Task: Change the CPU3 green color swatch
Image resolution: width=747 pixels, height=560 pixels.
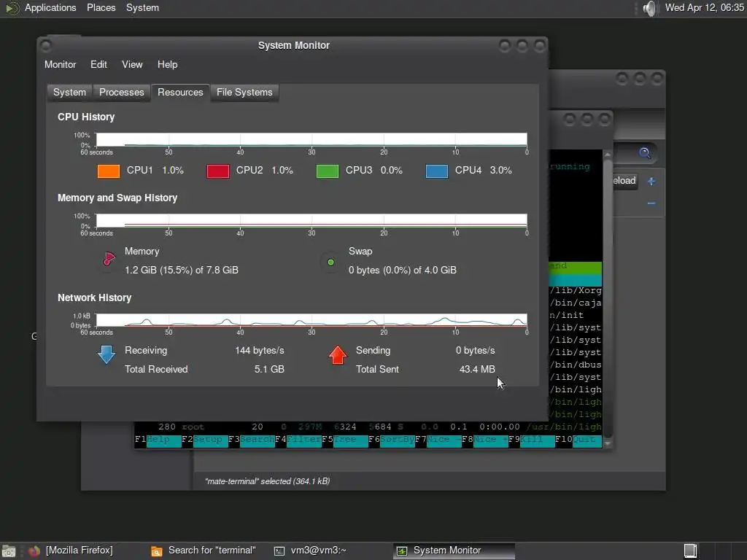Action: click(x=328, y=171)
